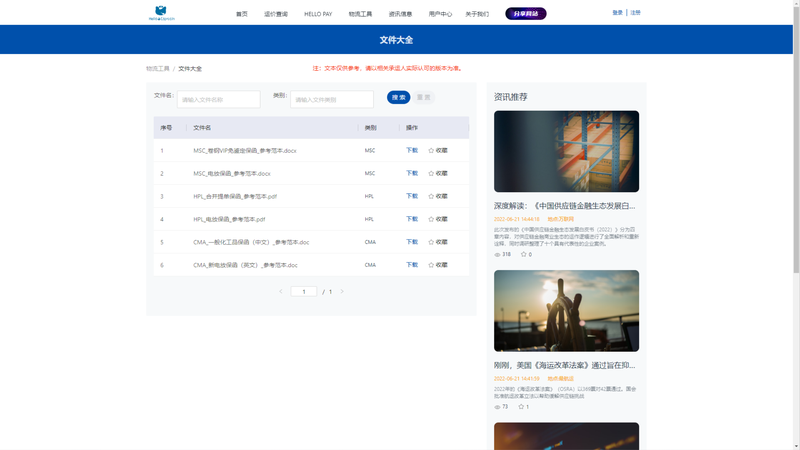This screenshot has height=450, width=800.
Task: Focus the 文件名 input field
Action: coord(218,99)
